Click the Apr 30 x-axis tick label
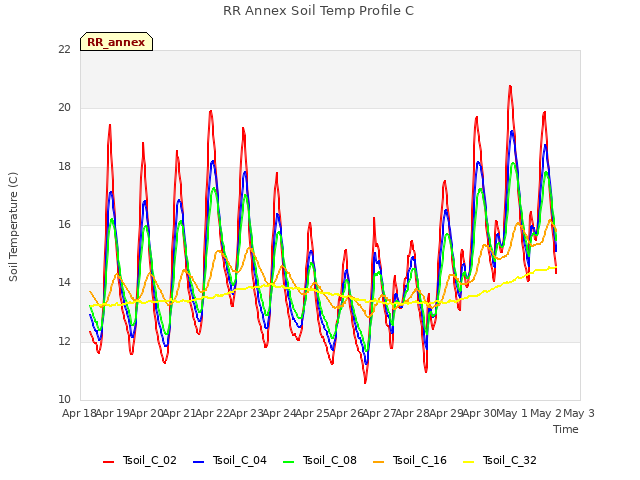This screenshot has height=480, width=640. coord(479,413)
